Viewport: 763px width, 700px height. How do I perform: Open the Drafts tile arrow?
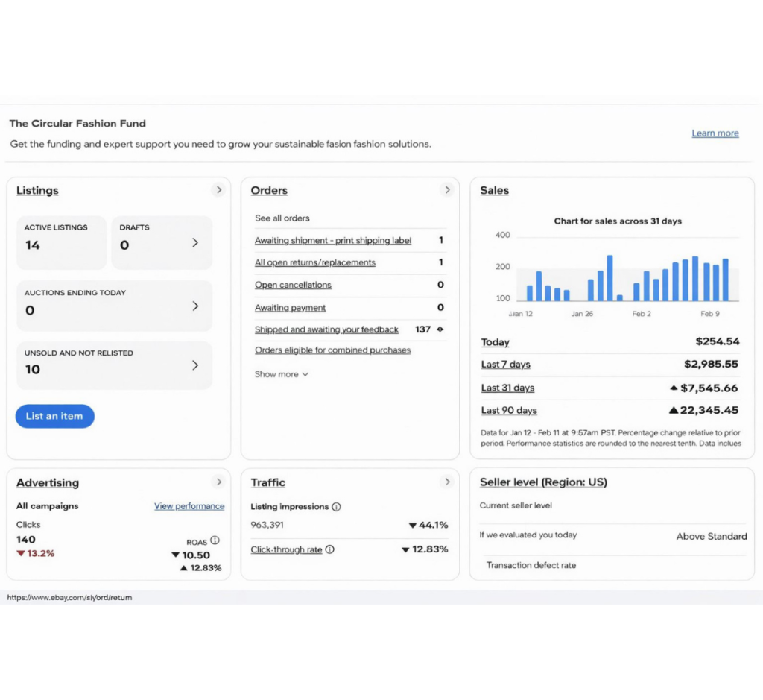[195, 243]
